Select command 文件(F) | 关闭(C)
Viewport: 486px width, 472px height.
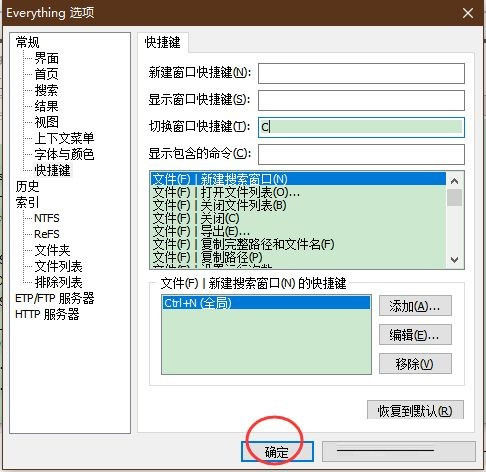(298, 218)
